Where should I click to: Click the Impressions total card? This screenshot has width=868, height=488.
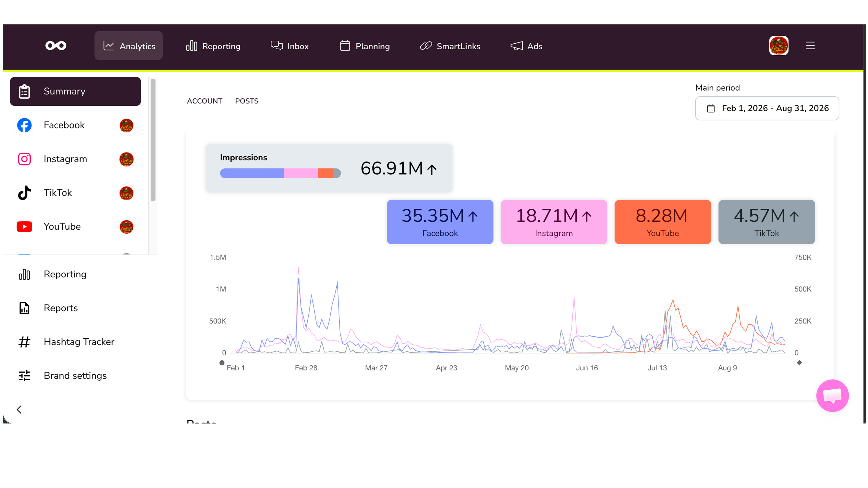(x=329, y=168)
